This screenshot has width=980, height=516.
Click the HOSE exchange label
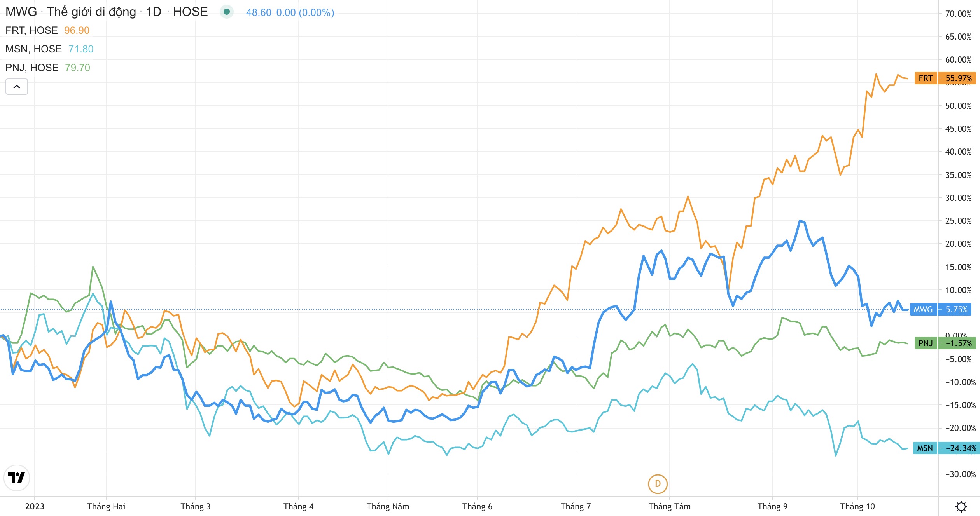click(x=190, y=12)
